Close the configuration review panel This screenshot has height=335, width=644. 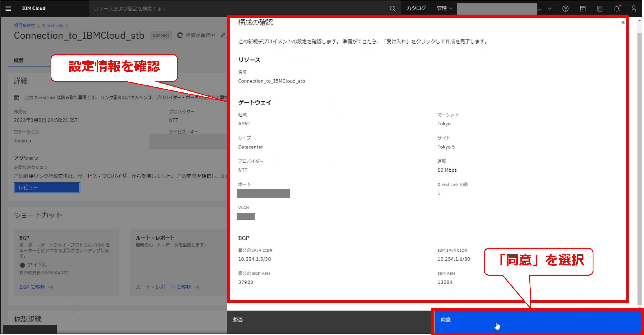pyautogui.click(x=623, y=22)
